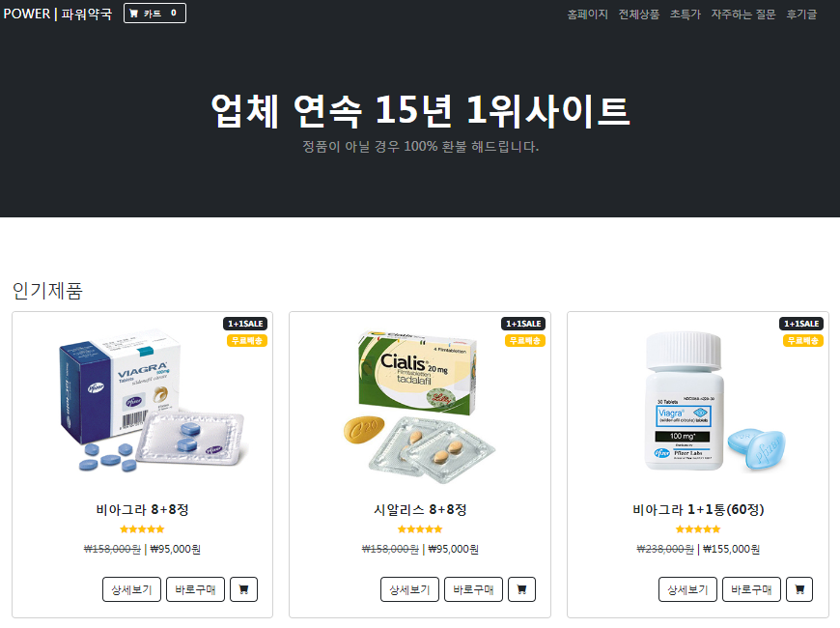Image resolution: width=840 pixels, height=628 pixels.
Task: Add 비아그라 1+1통(60정) to cart via cart icon
Action: click(799, 589)
